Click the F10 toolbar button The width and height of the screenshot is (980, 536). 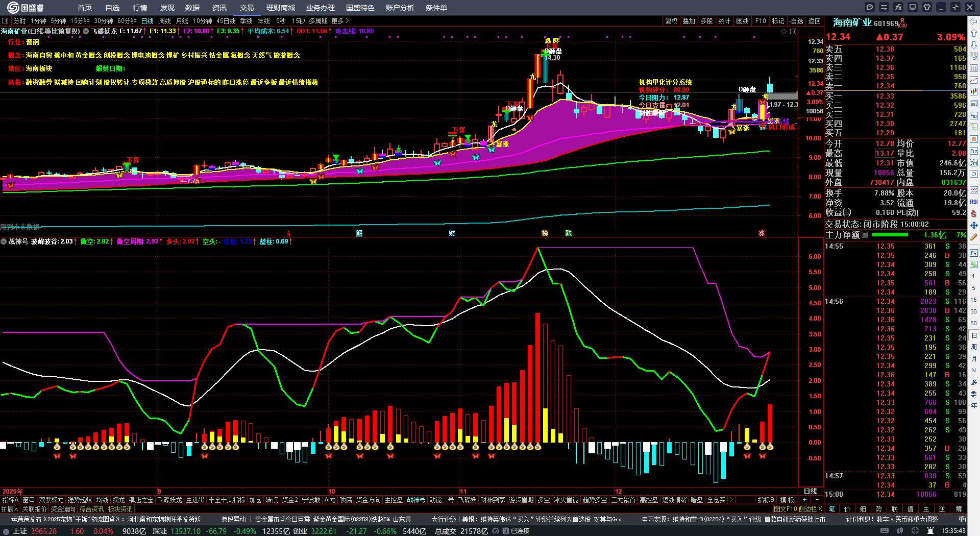coord(761,21)
